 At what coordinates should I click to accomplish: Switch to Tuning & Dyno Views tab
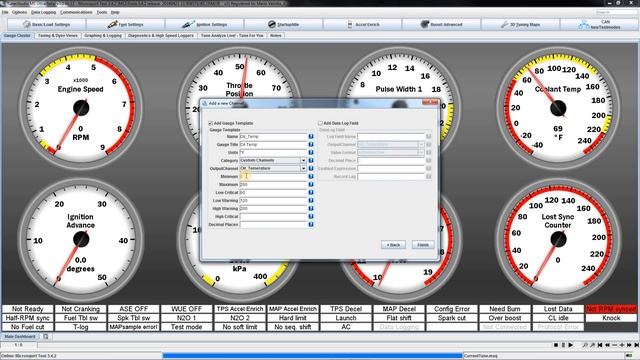[58, 36]
